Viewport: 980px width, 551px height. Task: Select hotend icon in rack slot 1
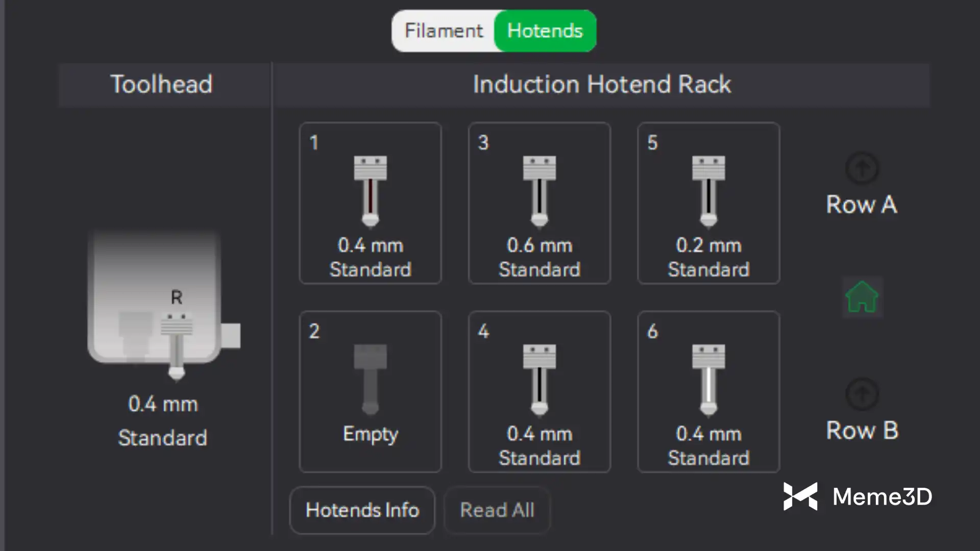click(x=370, y=191)
